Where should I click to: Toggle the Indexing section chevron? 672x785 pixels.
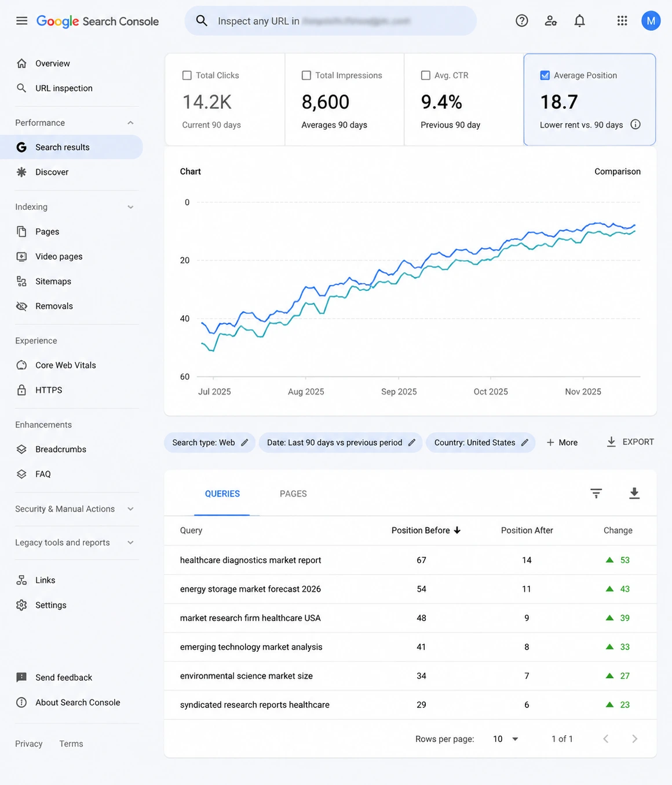pyautogui.click(x=130, y=207)
